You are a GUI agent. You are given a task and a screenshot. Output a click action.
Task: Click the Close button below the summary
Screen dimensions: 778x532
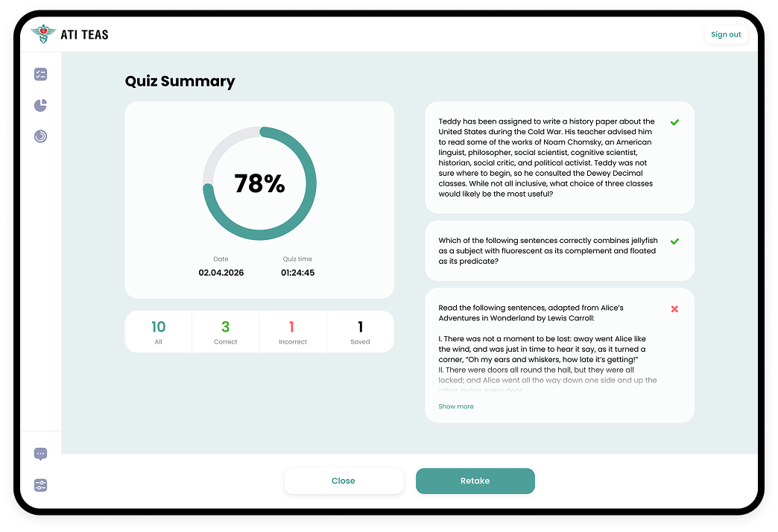click(x=344, y=481)
